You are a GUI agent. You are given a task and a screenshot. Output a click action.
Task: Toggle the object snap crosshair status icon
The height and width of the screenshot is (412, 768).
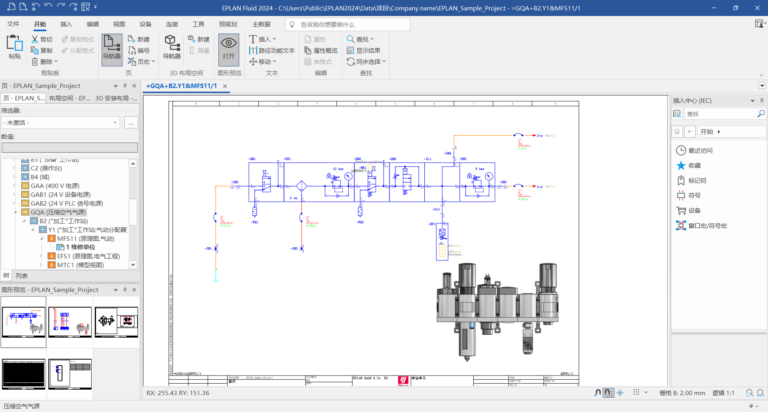pyautogui.click(x=620, y=393)
